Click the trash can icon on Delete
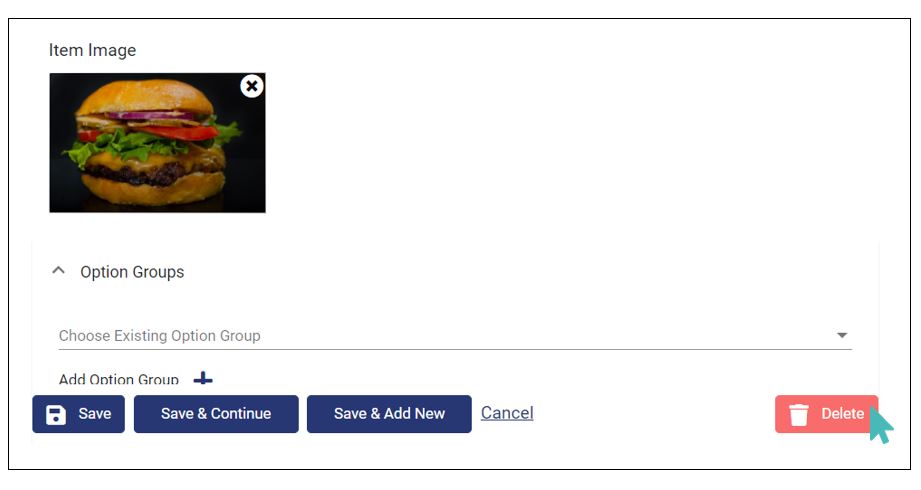Image resolution: width=921 pixels, height=490 pixels. [798, 414]
